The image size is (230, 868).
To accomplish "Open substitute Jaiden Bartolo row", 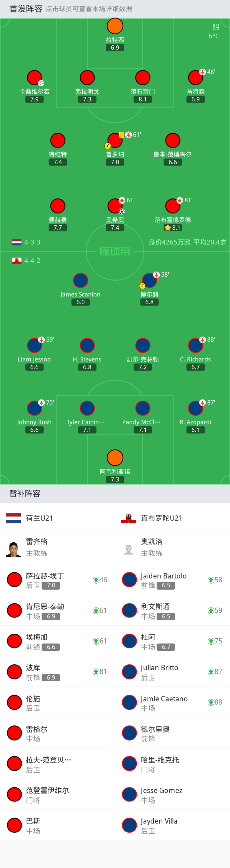I will pos(172,580).
